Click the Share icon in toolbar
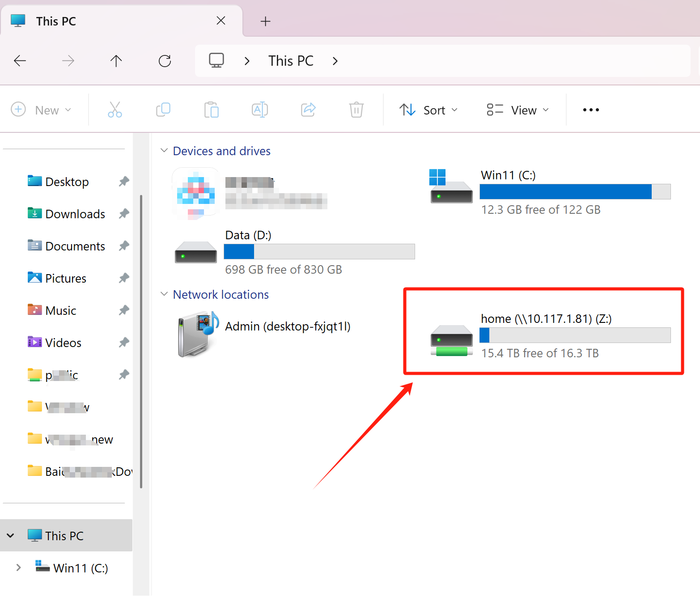 click(x=308, y=110)
